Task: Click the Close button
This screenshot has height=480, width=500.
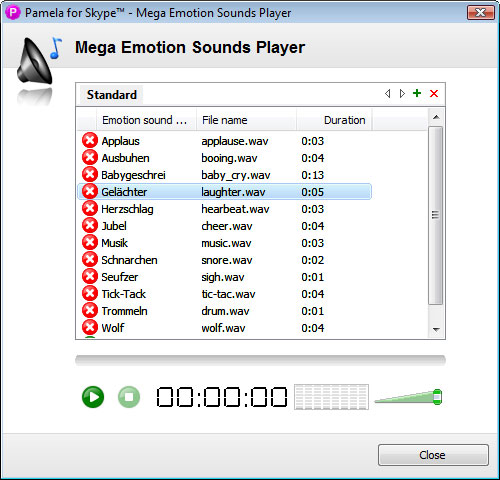Action: (433, 455)
